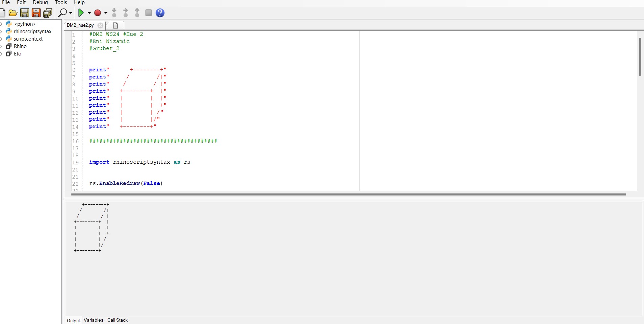Screen dimensions: 644x324
Task: Open the Search tool magnifier icon
Action: (x=63, y=13)
